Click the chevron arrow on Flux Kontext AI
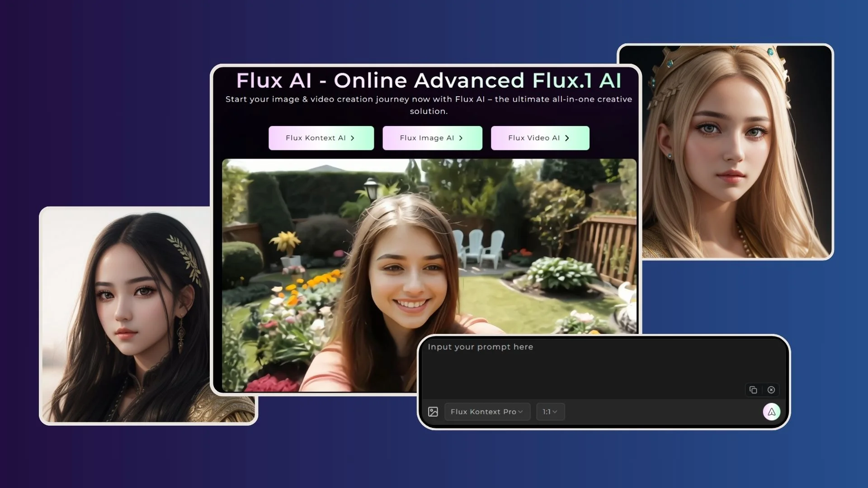The image size is (868, 488). [353, 138]
